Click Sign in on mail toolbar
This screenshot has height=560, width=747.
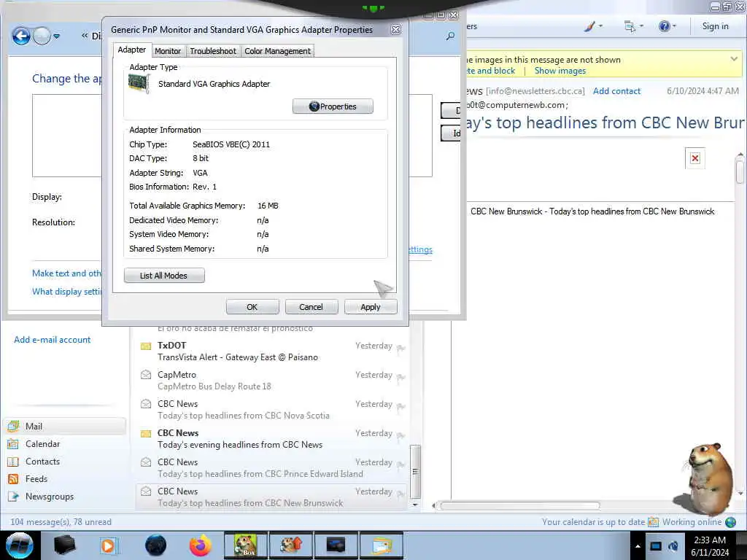tap(715, 26)
